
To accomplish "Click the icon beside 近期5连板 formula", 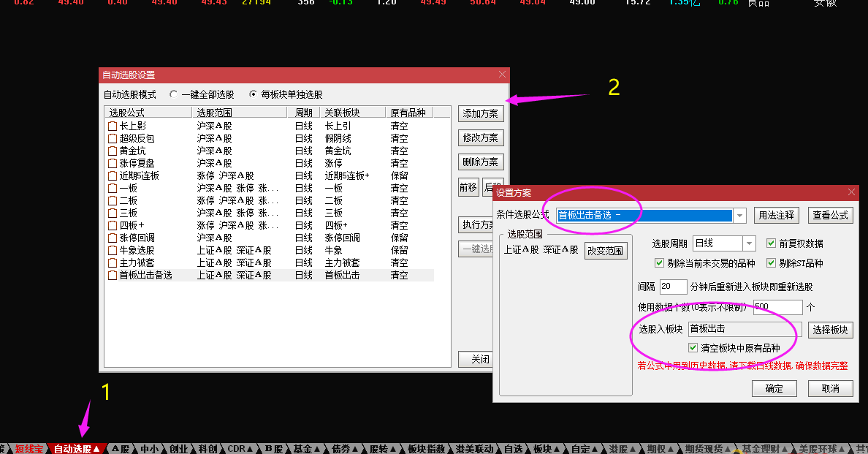I will (113, 175).
